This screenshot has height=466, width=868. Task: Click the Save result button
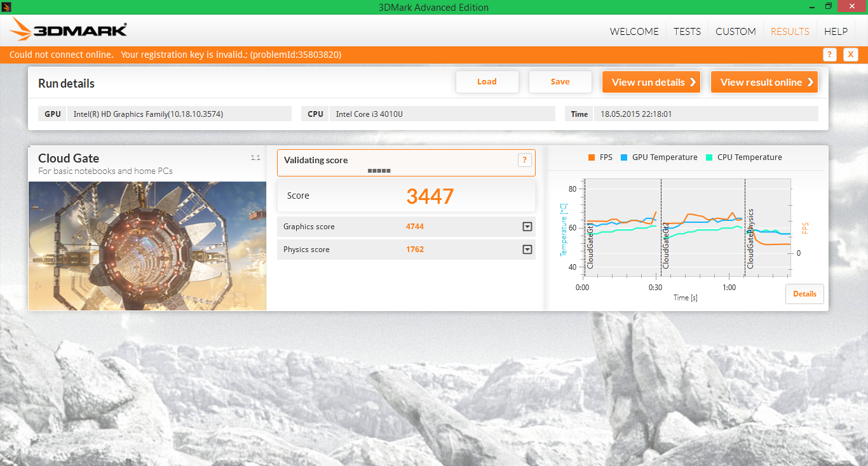560,82
